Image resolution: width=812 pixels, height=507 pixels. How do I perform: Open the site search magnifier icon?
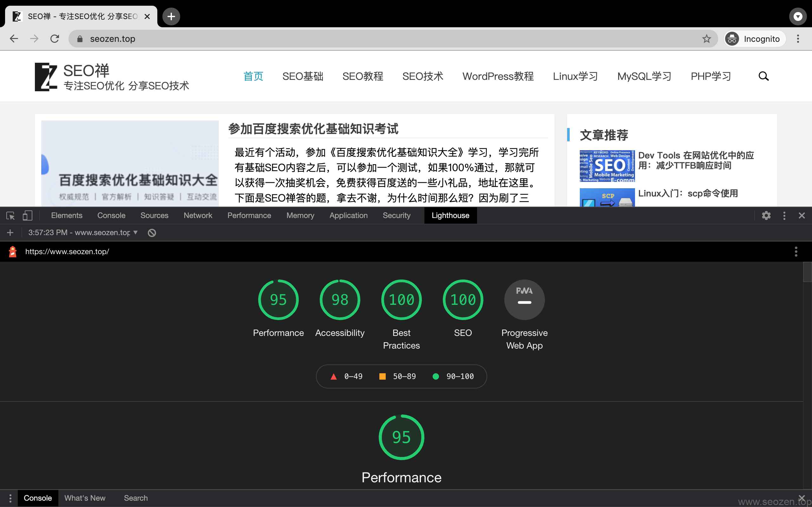coord(763,76)
